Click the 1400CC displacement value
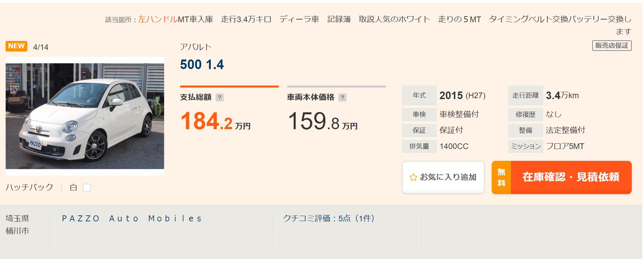The width and height of the screenshot is (644, 259). point(454,146)
